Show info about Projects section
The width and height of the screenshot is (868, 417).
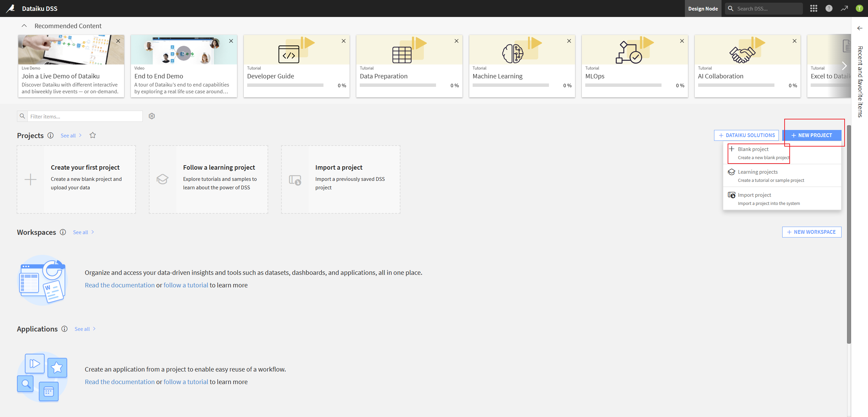click(51, 135)
